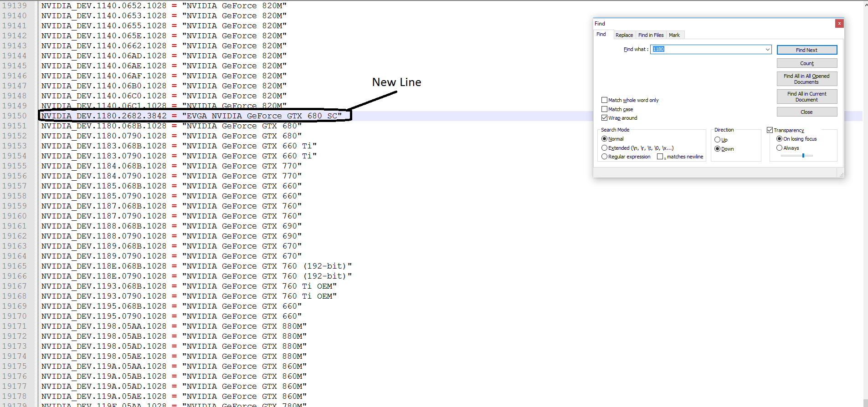Click Find All in All Opened Documents

point(807,79)
